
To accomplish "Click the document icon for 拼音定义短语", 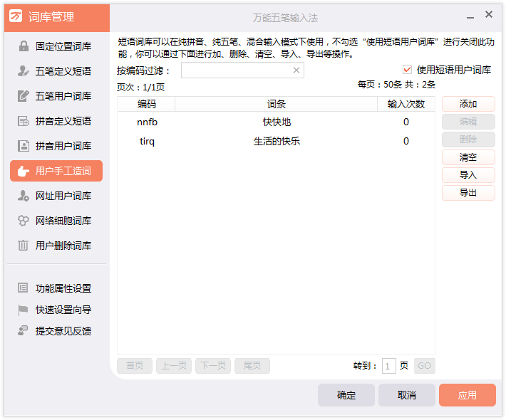I will 23,121.
